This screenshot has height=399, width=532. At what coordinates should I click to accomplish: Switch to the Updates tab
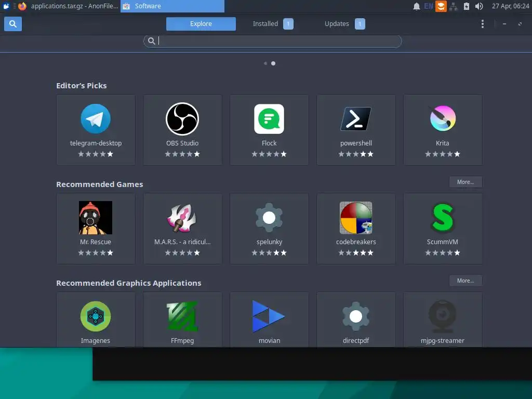point(344,24)
